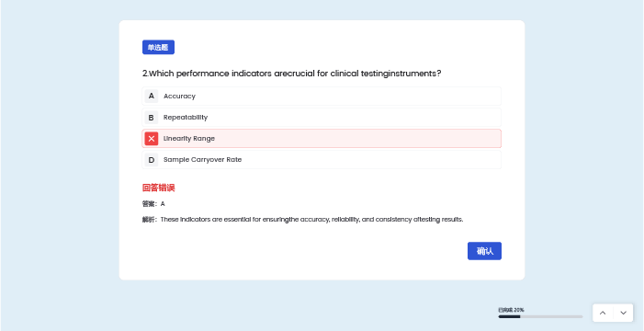Click the Repeatability option label text
The height and width of the screenshot is (331, 644).
point(186,118)
